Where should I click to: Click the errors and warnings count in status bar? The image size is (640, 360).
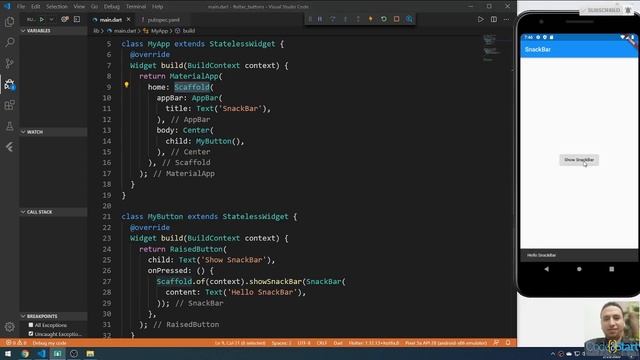tap(16, 343)
